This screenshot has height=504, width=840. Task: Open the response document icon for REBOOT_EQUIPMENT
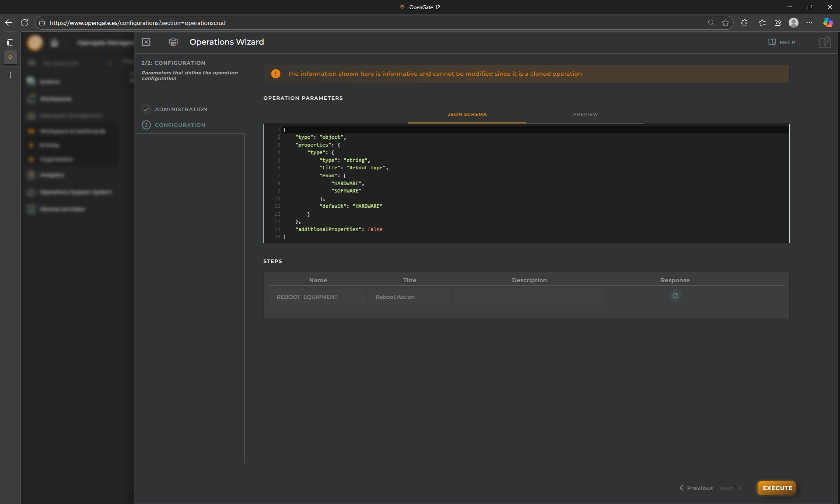[675, 296]
